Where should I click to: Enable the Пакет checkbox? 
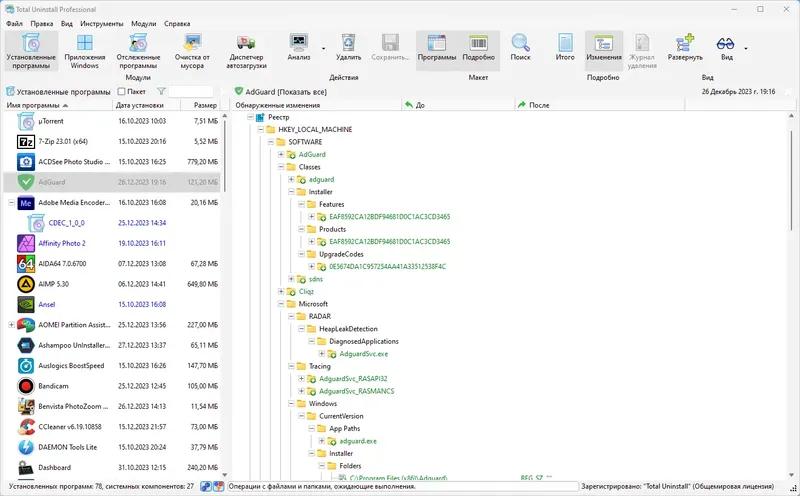pyautogui.click(x=121, y=92)
